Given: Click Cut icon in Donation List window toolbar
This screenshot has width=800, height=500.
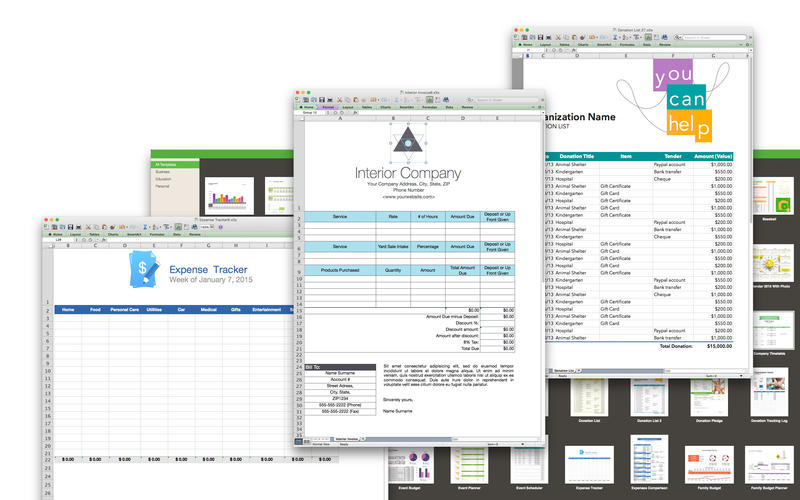Looking at the screenshot, I should [558, 37].
